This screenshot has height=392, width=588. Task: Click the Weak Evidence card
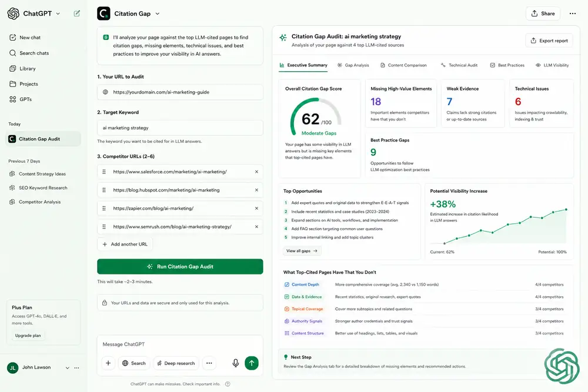tap(473, 103)
